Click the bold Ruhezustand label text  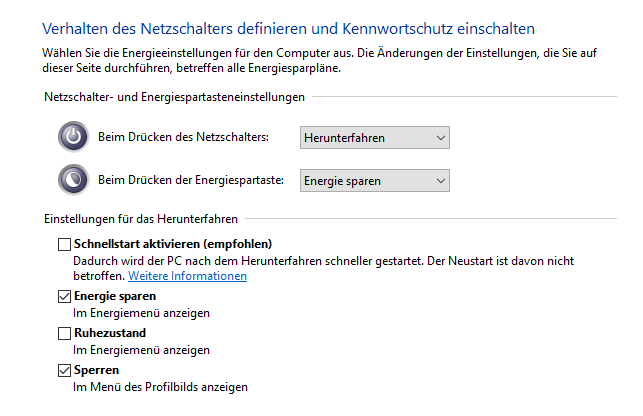(x=110, y=333)
